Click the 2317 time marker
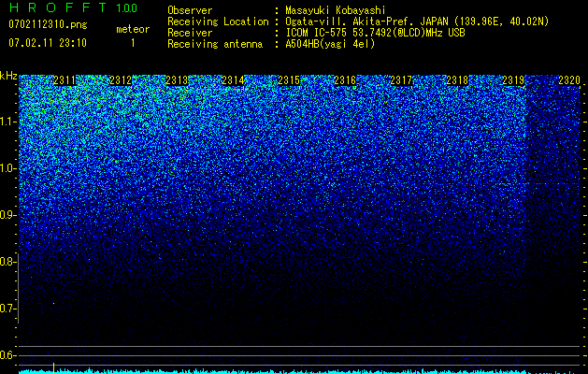 pyautogui.click(x=402, y=80)
